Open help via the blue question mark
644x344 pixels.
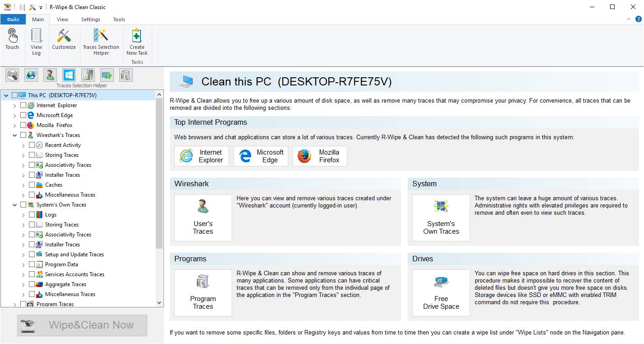point(638,19)
